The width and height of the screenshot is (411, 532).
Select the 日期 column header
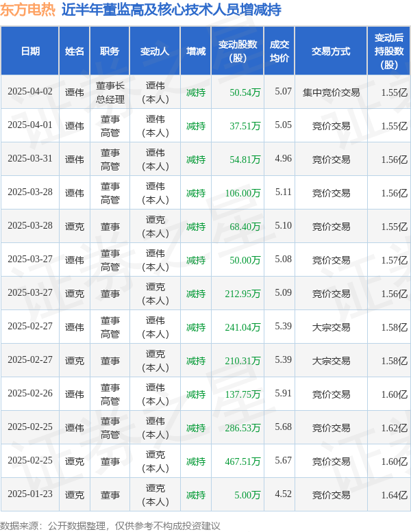coord(30,51)
